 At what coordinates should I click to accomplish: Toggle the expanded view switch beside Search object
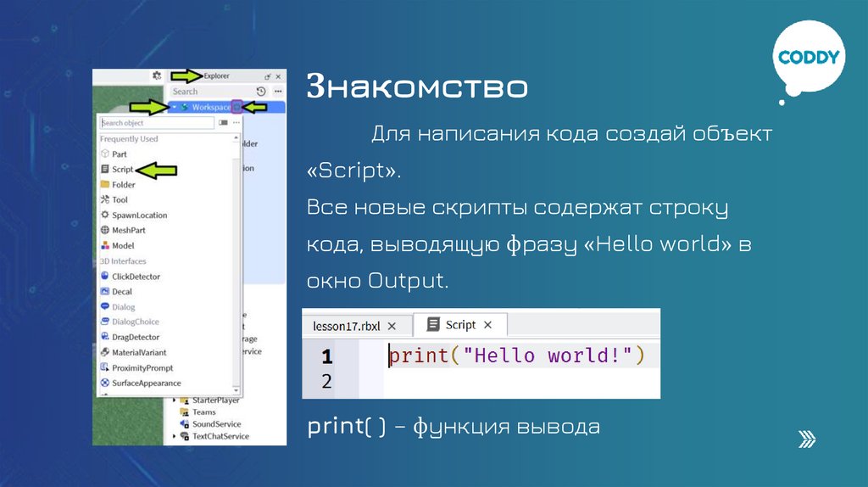(223, 123)
